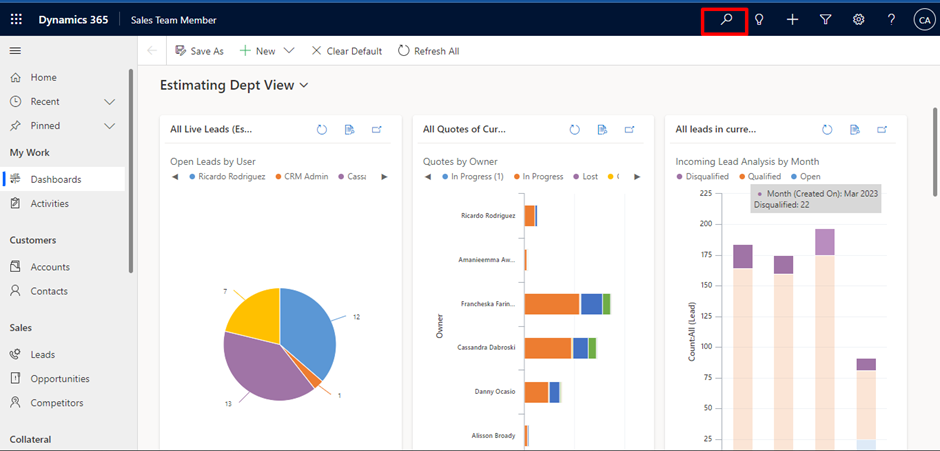The image size is (940, 451).
Task: Open the Estimating Dept View selector
Action: click(234, 85)
